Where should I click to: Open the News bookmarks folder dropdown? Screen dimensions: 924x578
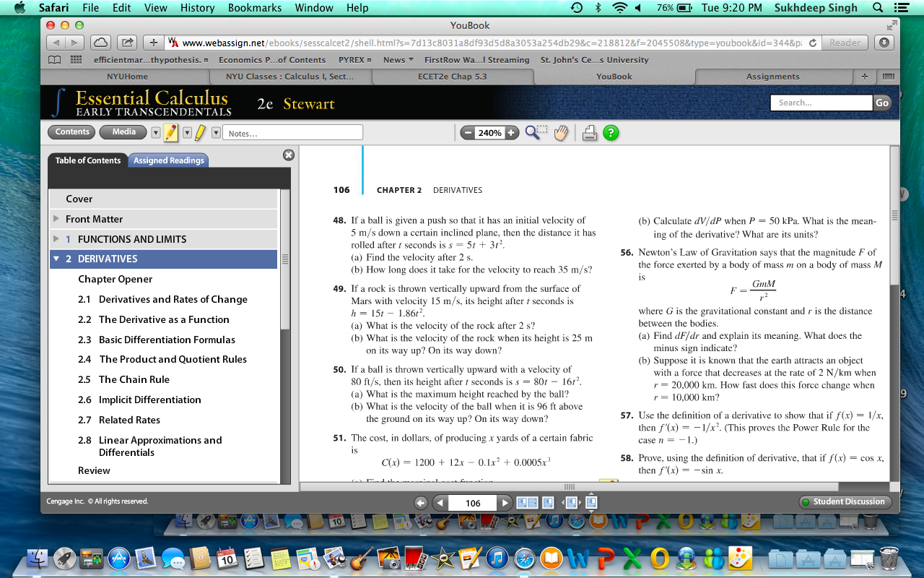(x=398, y=60)
